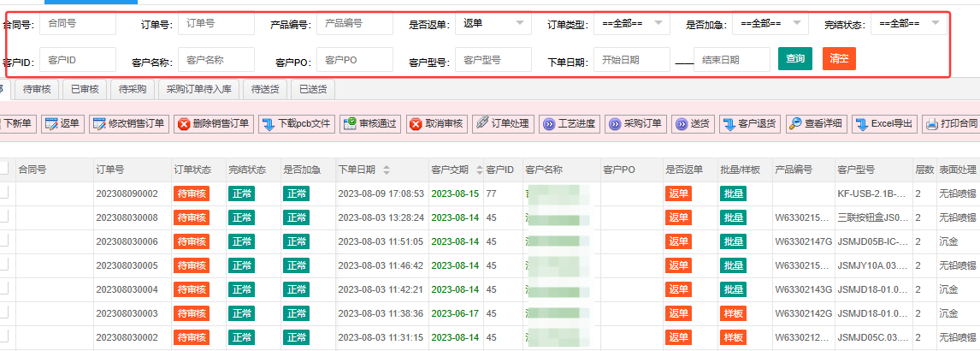The height and width of the screenshot is (351, 980).
Task: Tick checkbox for order 202308090002
Action: click(3, 193)
